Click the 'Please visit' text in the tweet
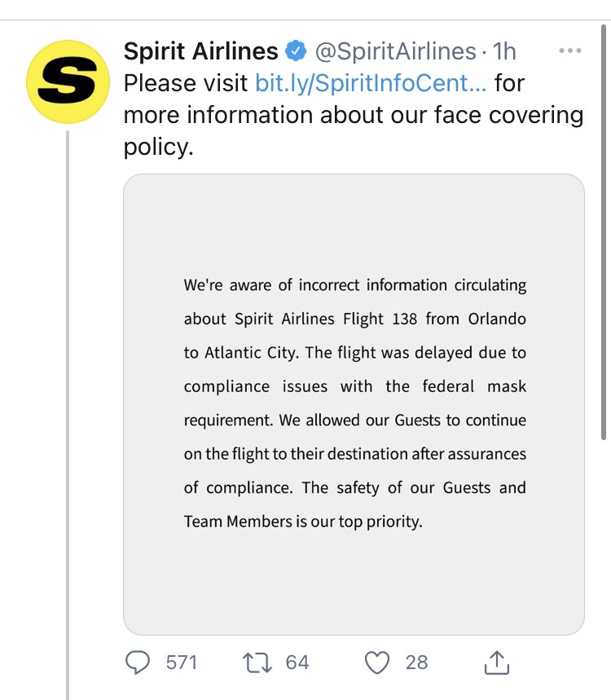611x700 pixels. coord(186,83)
